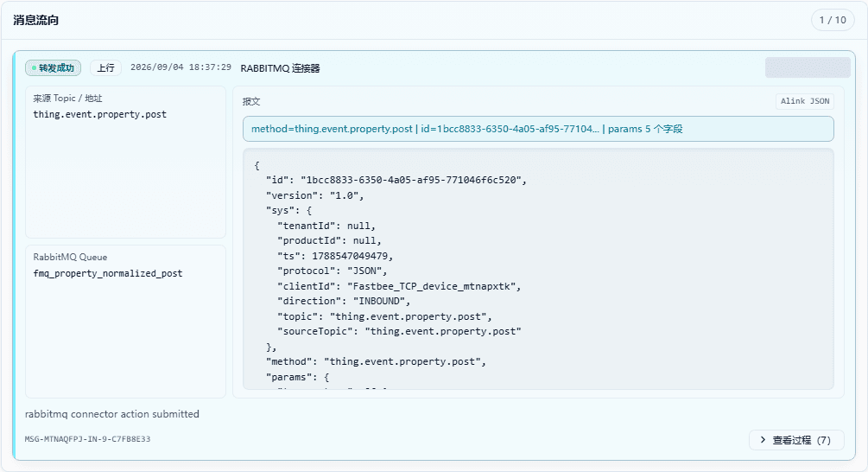The height and width of the screenshot is (472, 868).
Task: Select timestamp 2026/09/04 18:37:29
Action: [x=181, y=67]
